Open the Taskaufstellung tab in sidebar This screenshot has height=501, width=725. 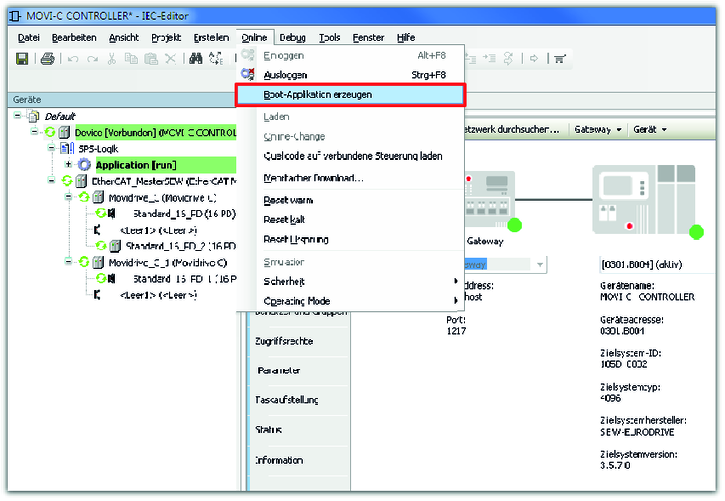coord(287,400)
